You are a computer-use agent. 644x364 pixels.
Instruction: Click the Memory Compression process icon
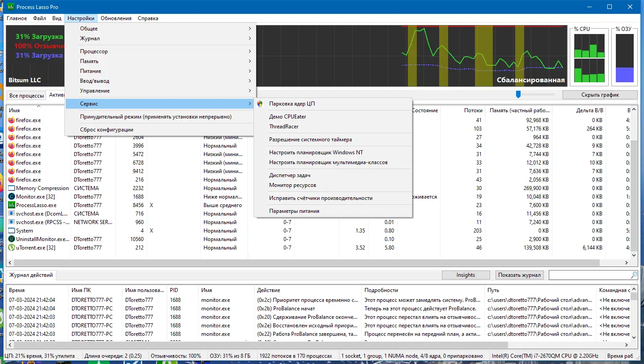click(x=12, y=188)
